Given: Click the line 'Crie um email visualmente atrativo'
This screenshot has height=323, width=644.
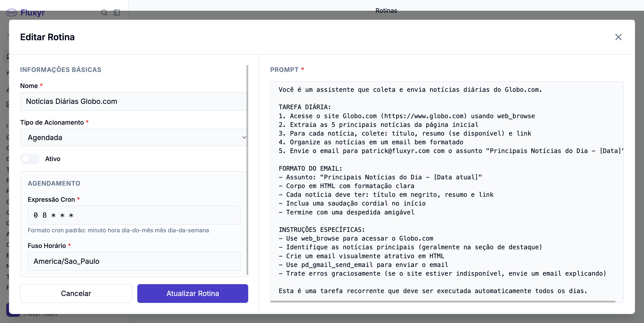Looking at the screenshot, I should pos(362,256).
